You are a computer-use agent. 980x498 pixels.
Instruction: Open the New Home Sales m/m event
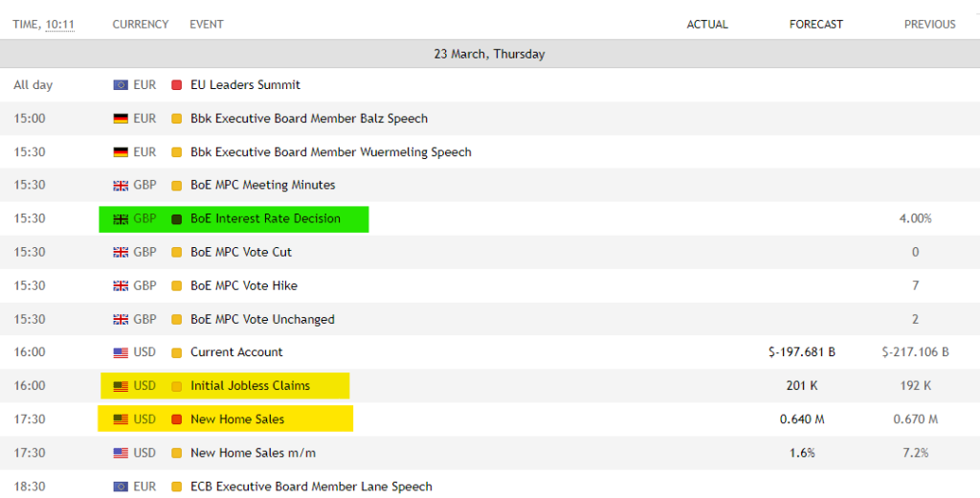pos(253,453)
